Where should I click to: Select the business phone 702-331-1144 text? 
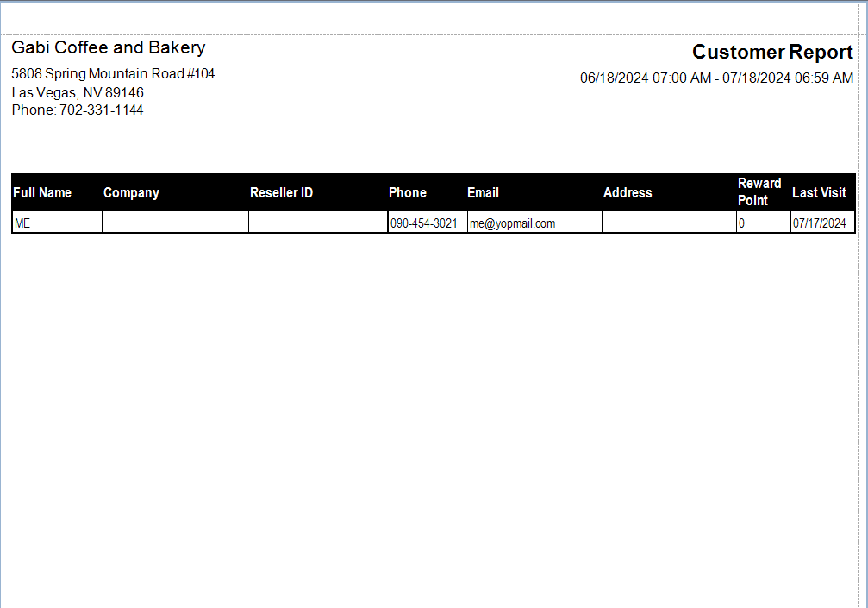tap(78, 110)
